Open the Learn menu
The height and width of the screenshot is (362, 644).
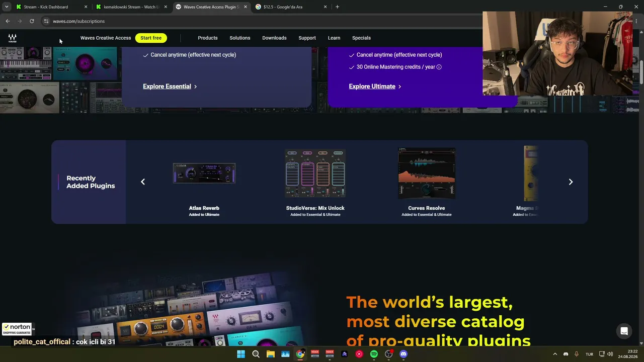334,38
